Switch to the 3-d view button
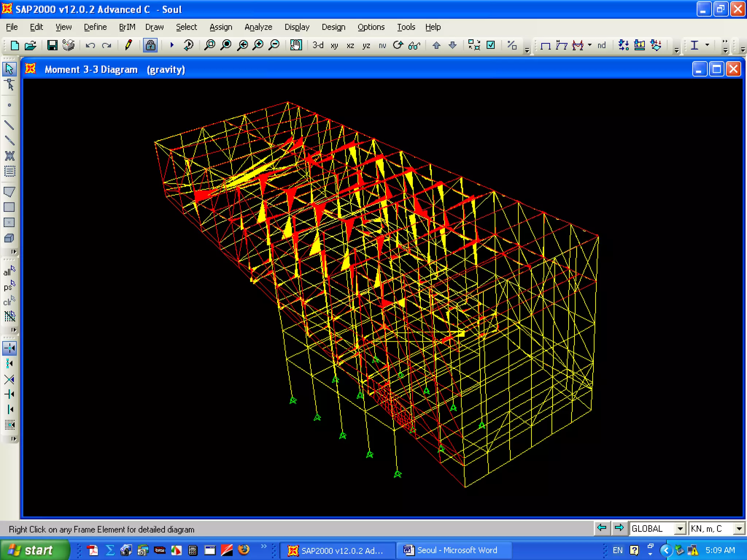This screenshot has height=560, width=747. pyautogui.click(x=318, y=45)
